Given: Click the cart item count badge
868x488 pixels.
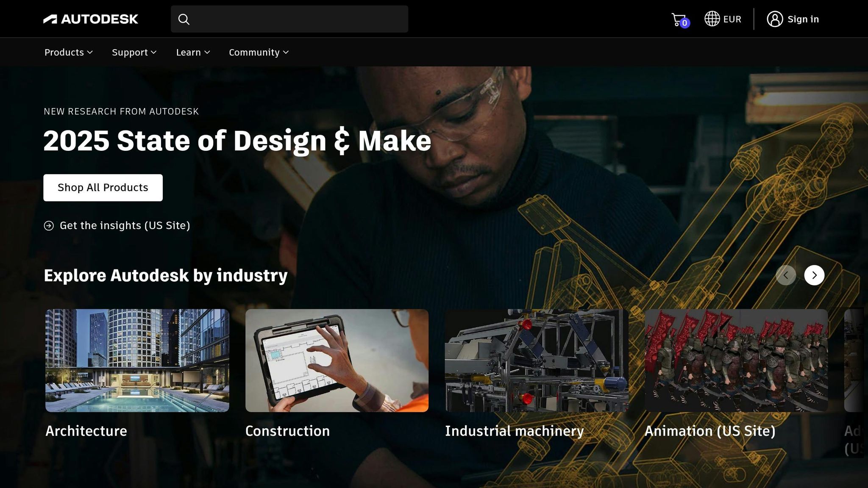Looking at the screenshot, I should [684, 23].
